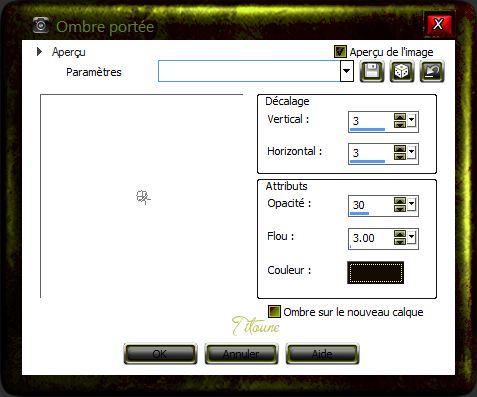Close the Ombre portée dialog
The width and height of the screenshot is (477, 397).
point(438,24)
